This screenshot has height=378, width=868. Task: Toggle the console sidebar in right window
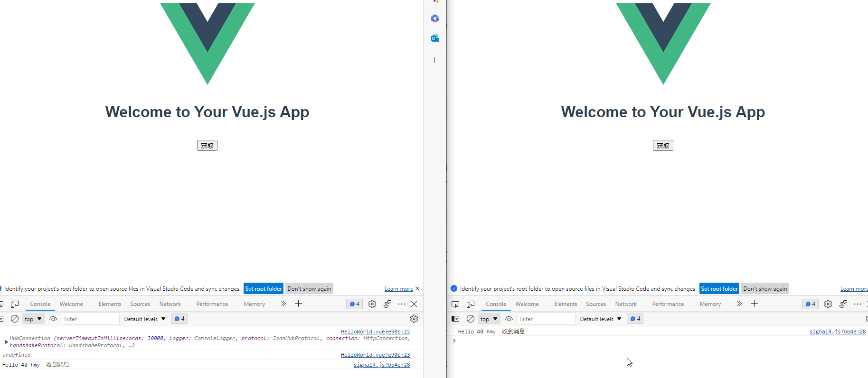pos(455,319)
